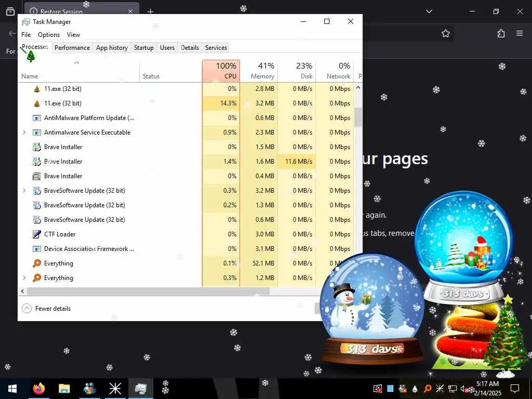Select the BraveSoftware Update row using 1.3 MB
Image resolution: width=532 pixels, height=399 pixels.
click(186, 205)
